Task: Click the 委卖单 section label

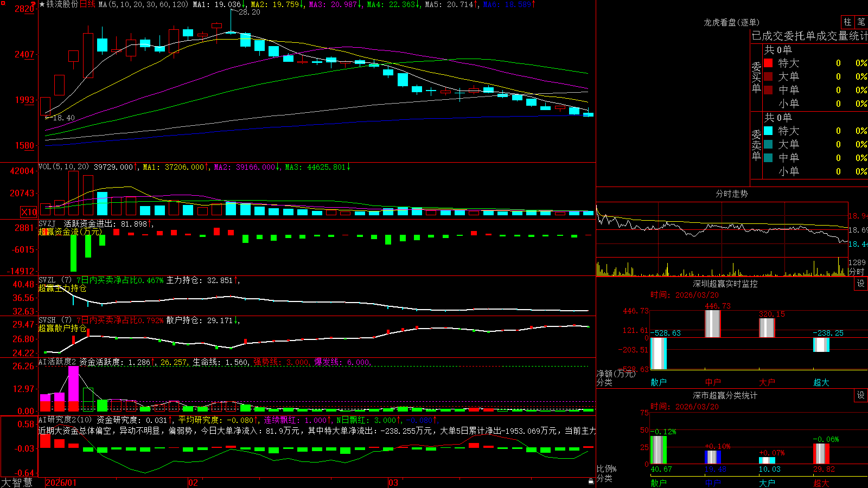Action: click(756, 145)
